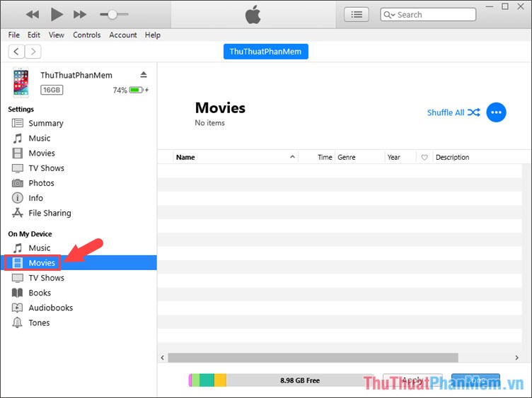Open the Controls menu
The image size is (532, 398).
pyautogui.click(x=87, y=35)
